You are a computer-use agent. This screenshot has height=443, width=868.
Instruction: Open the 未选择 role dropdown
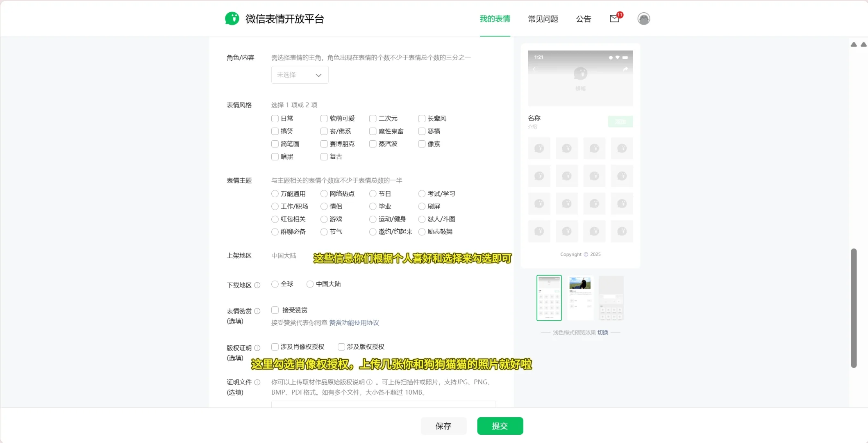pyautogui.click(x=299, y=75)
